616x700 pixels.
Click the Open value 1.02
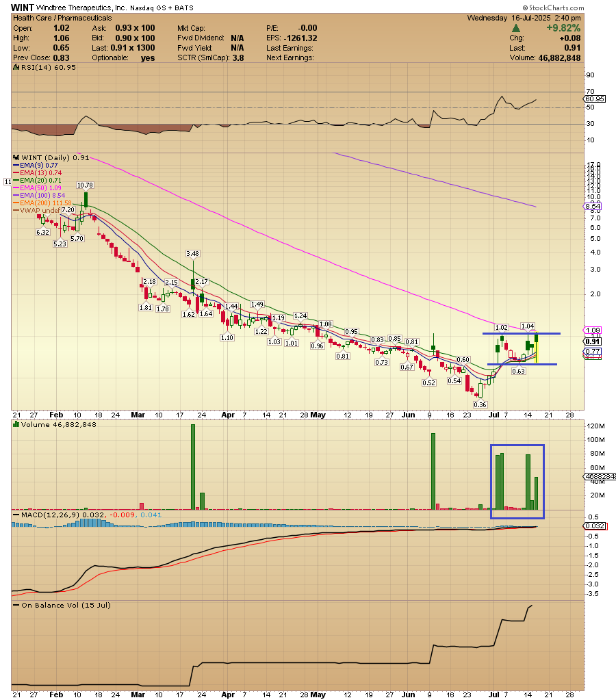[x=61, y=28]
